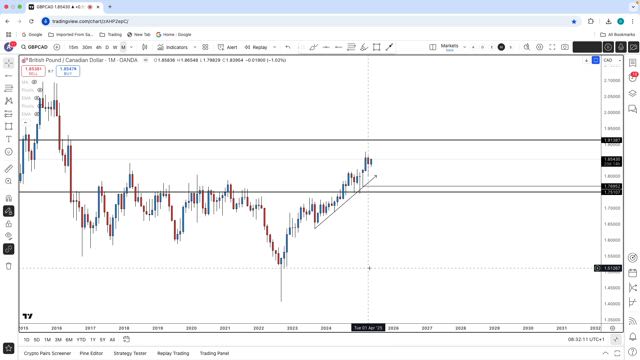Click the Alert button
This screenshot has width=640, height=360.
(x=227, y=47)
